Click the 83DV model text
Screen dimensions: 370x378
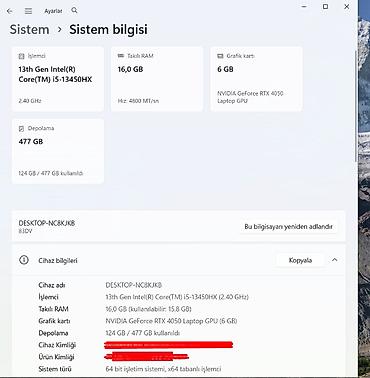(25, 231)
